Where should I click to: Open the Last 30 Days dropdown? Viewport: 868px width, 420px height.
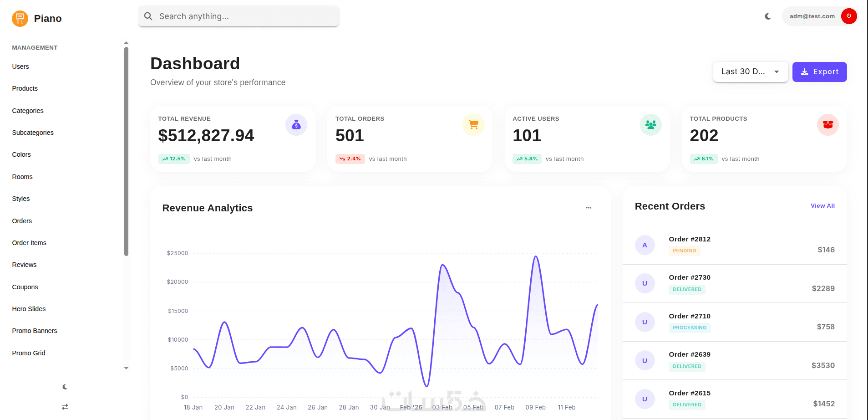pyautogui.click(x=751, y=72)
